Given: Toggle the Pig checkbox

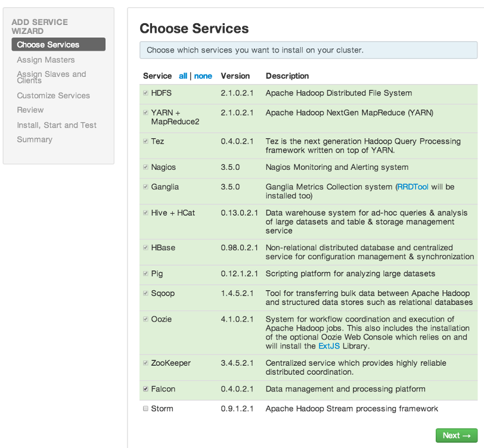Looking at the screenshot, I should (x=145, y=273).
